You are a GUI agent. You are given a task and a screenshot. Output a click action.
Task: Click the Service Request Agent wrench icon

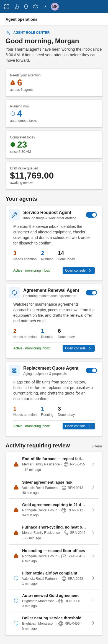tap(14, 215)
